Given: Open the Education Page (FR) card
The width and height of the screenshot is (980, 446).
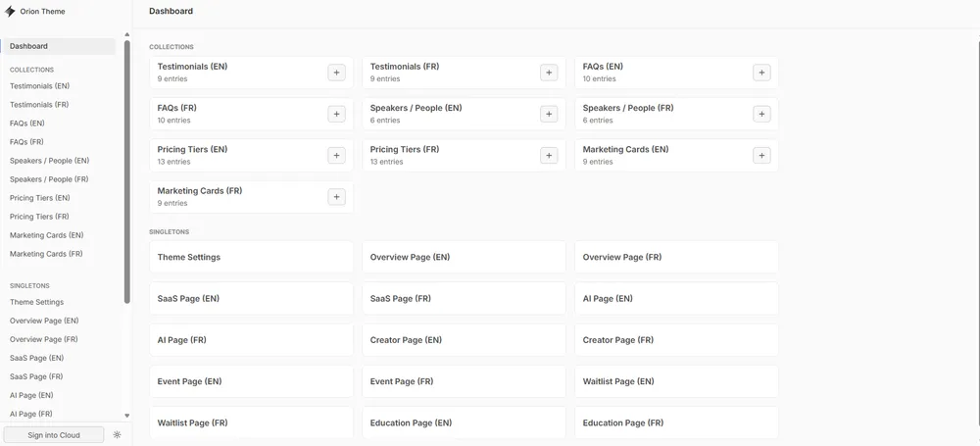Looking at the screenshot, I should tap(676, 422).
